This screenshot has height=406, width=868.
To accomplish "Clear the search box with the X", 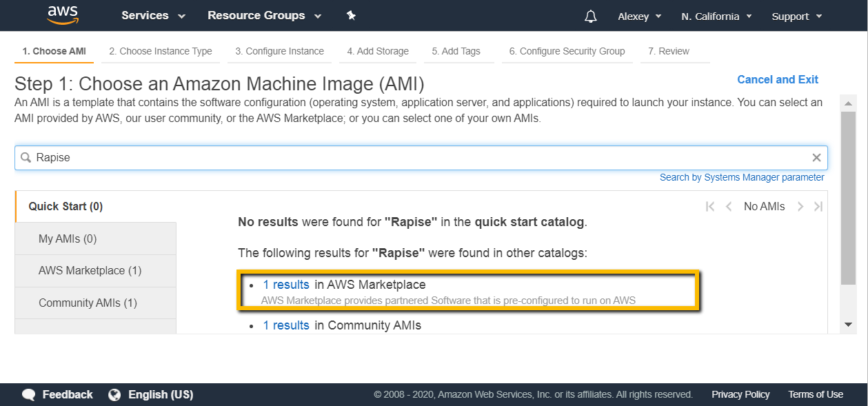I will (x=816, y=157).
